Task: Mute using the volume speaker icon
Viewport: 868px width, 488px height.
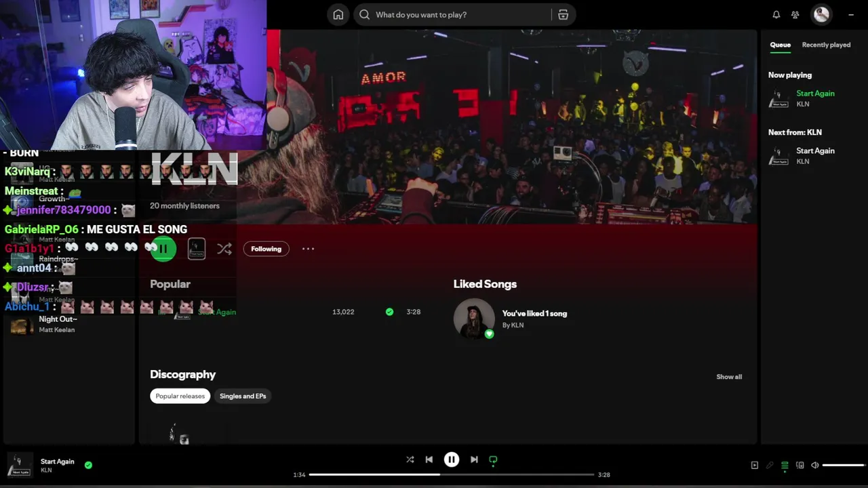Action: point(815,465)
